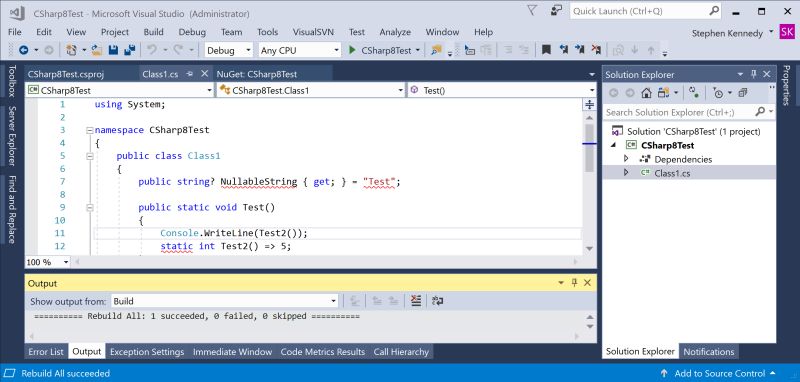Open the NuGet: CSharp8Test tab

pos(257,74)
